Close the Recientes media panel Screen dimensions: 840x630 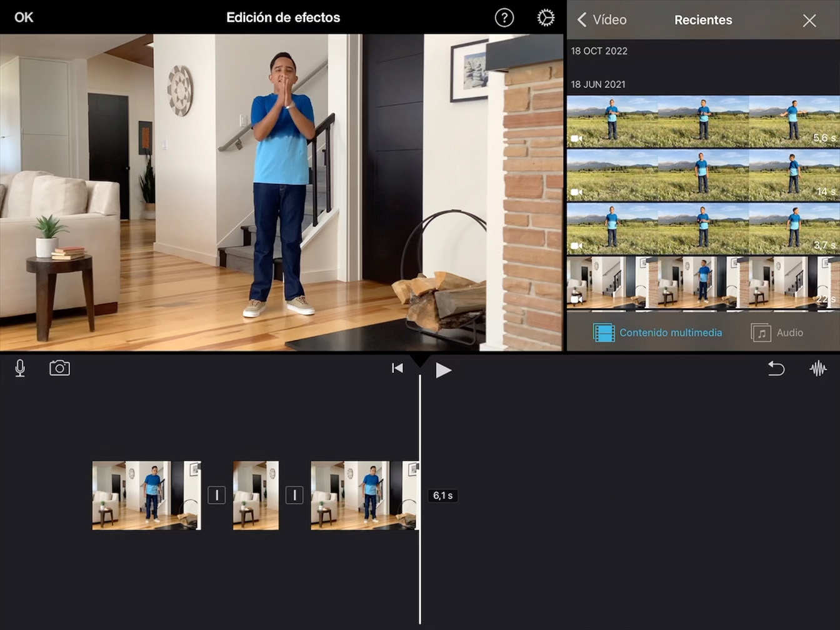click(x=809, y=21)
